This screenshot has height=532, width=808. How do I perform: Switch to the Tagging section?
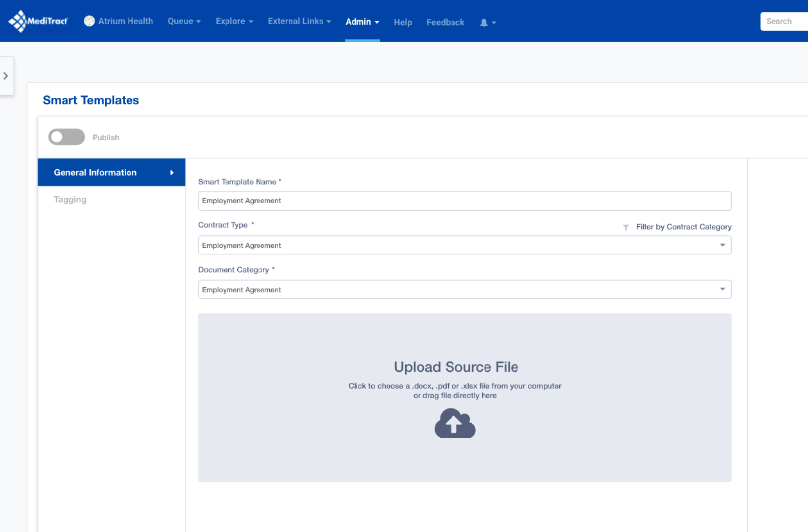(69, 199)
